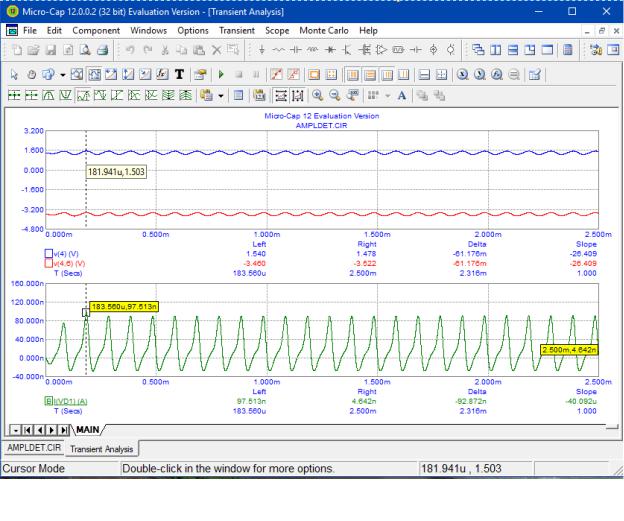Select the Text mode T tool
The width and height of the screenshot is (624, 521).
(x=179, y=74)
